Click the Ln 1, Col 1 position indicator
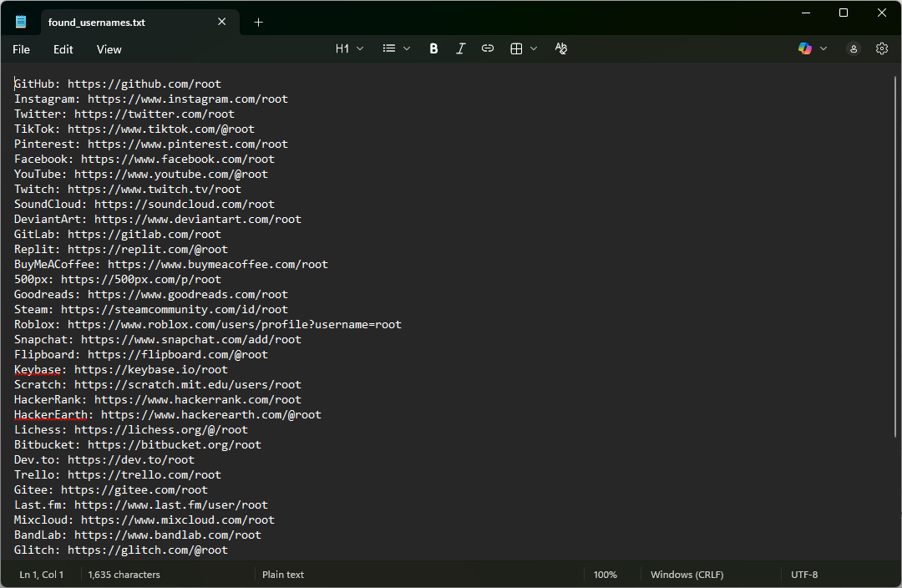This screenshot has height=588, width=902. tap(42, 575)
